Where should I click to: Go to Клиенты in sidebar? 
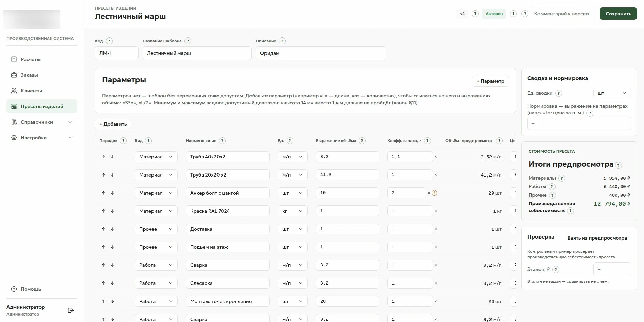[42, 91]
